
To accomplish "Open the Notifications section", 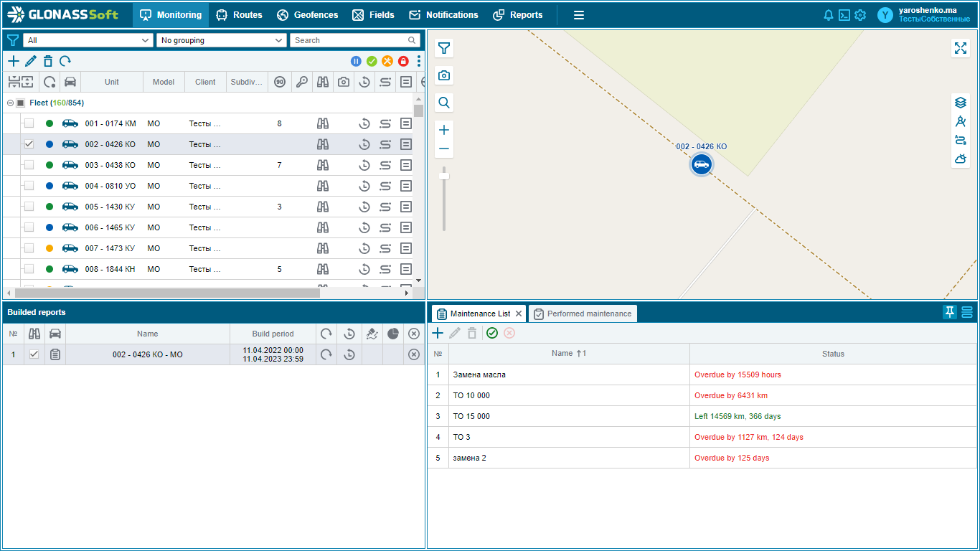I will [x=443, y=15].
